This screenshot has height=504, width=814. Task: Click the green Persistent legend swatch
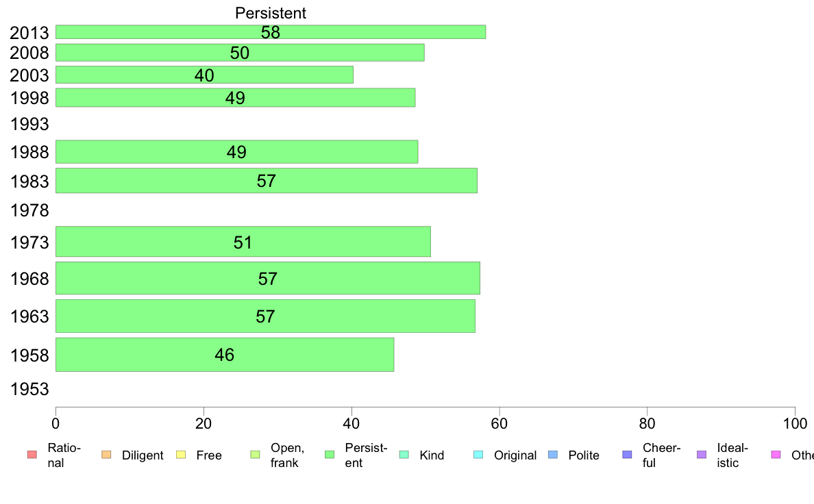(x=329, y=455)
